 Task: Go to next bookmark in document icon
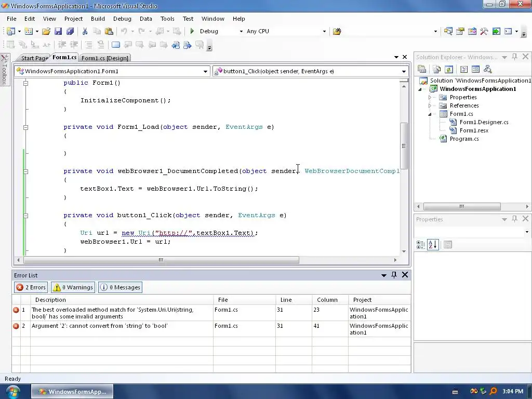[187, 45]
